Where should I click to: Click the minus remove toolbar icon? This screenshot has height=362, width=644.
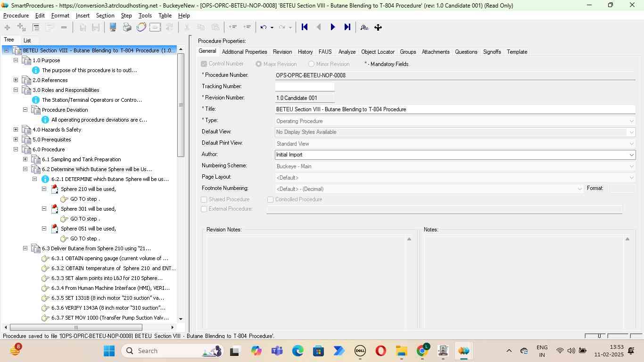pos(64,27)
